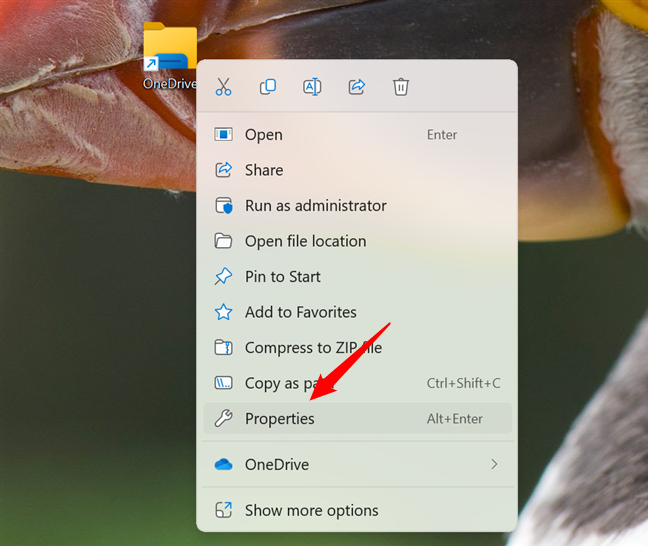Click the star icon beside Add to Favorites
The width and height of the screenshot is (648, 546).
pos(224,312)
